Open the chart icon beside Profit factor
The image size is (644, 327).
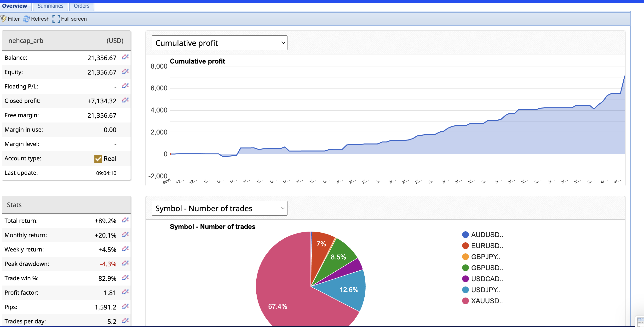point(125,292)
